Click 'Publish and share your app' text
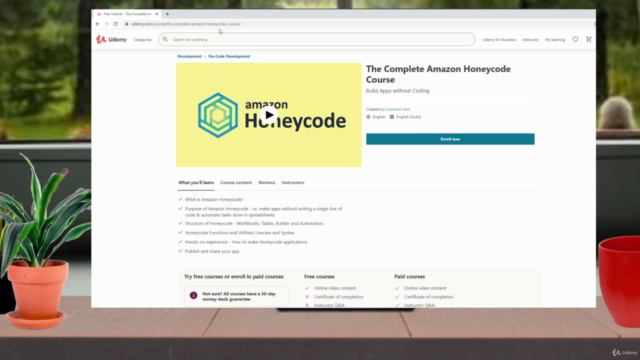The width and height of the screenshot is (640, 360). pyautogui.click(x=212, y=251)
